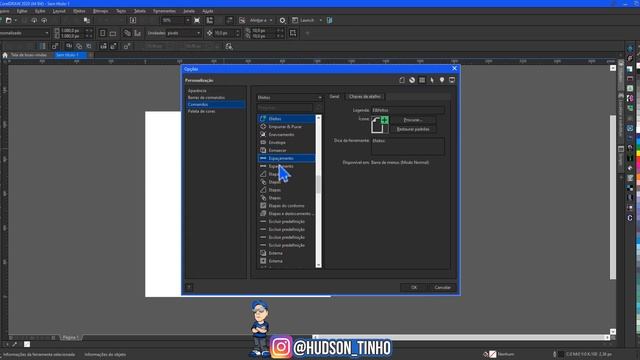This screenshot has height=360, width=640.
Task: Select Empurrar & Puxar command
Action: pos(286,127)
